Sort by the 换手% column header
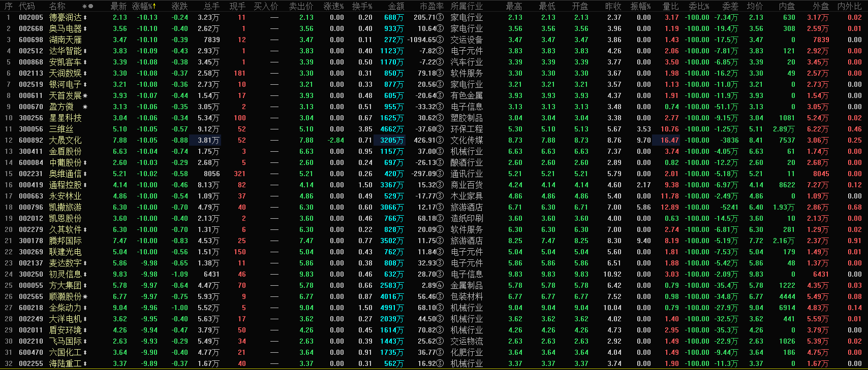The height and width of the screenshot is (370, 868). click(362, 6)
